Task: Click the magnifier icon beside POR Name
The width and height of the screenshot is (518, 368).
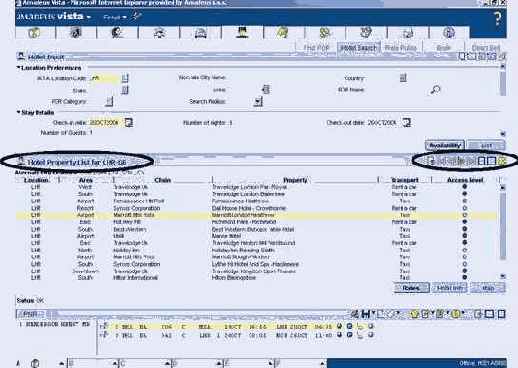Action: [x=435, y=90]
